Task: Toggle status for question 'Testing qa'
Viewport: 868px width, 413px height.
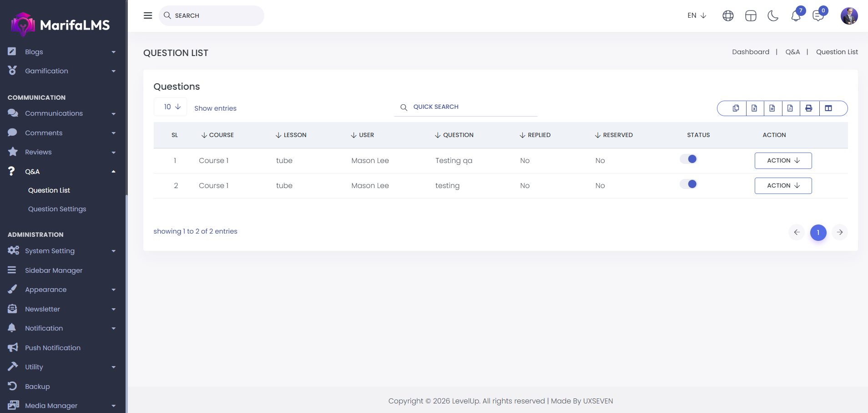Action: coord(688,159)
